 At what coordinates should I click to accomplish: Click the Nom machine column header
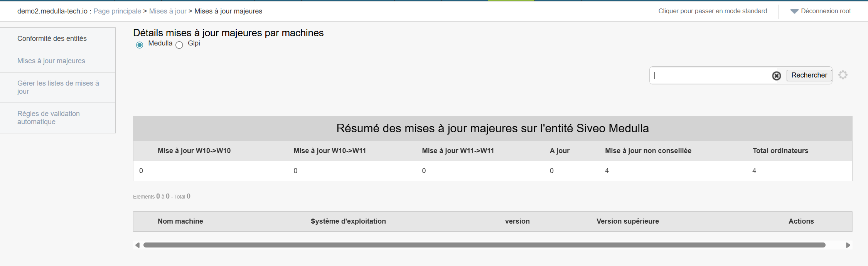coord(180,221)
